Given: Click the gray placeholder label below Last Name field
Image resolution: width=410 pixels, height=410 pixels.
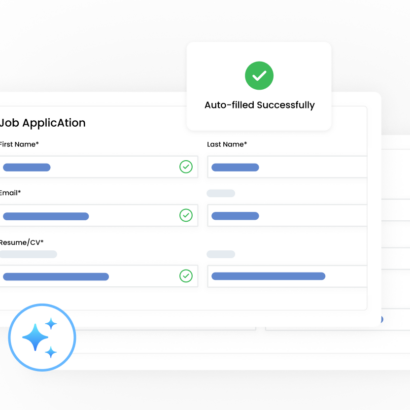Looking at the screenshot, I should (221, 193).
